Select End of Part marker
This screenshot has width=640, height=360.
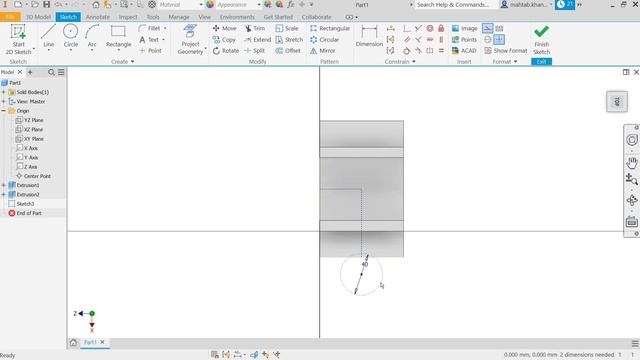25,213
